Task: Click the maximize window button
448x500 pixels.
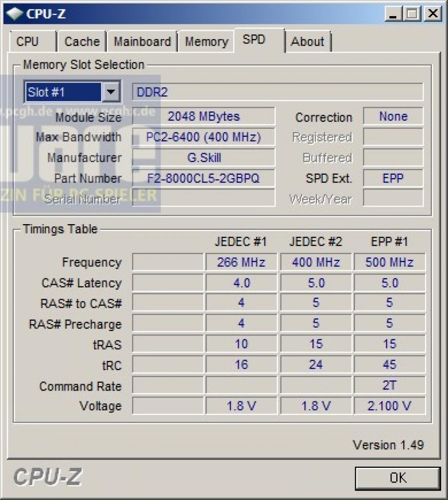Action: 412,14
